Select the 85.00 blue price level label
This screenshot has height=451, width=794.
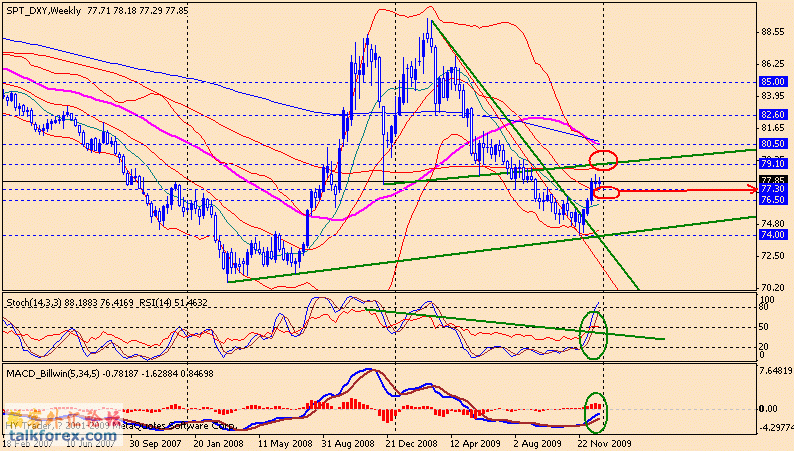(773, 82)
